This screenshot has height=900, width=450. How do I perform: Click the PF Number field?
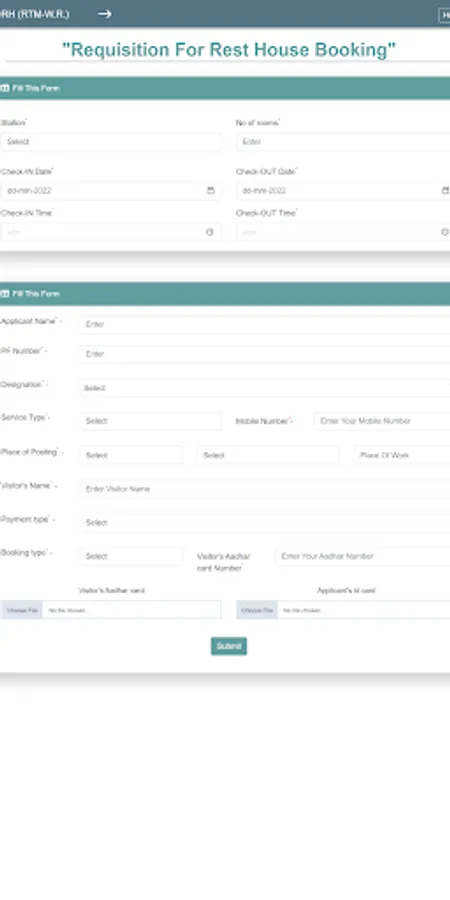pyautogui.click(x=265, y=355)
